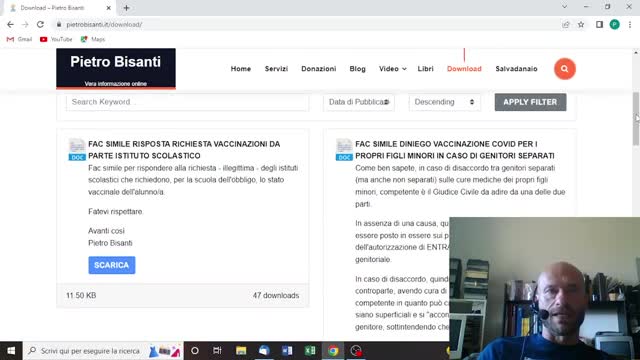Open the Download menu item
The width and height of the screenshot is (640, 360).
tap(464, 69)
